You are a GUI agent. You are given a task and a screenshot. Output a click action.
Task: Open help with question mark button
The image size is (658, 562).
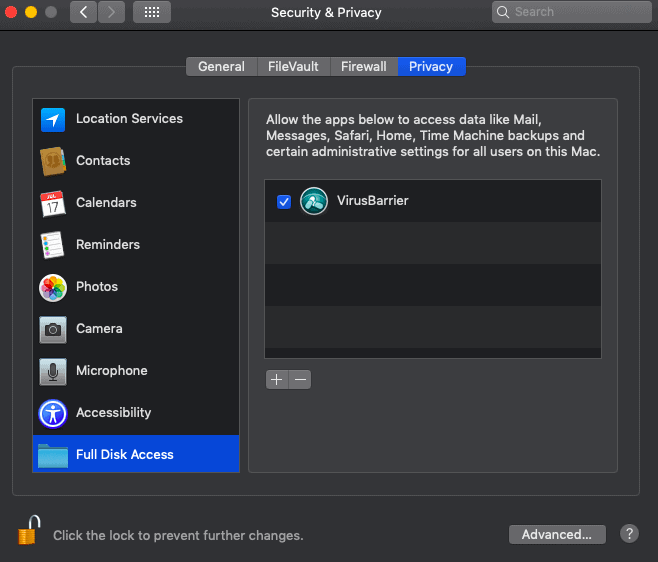[629, 534]
